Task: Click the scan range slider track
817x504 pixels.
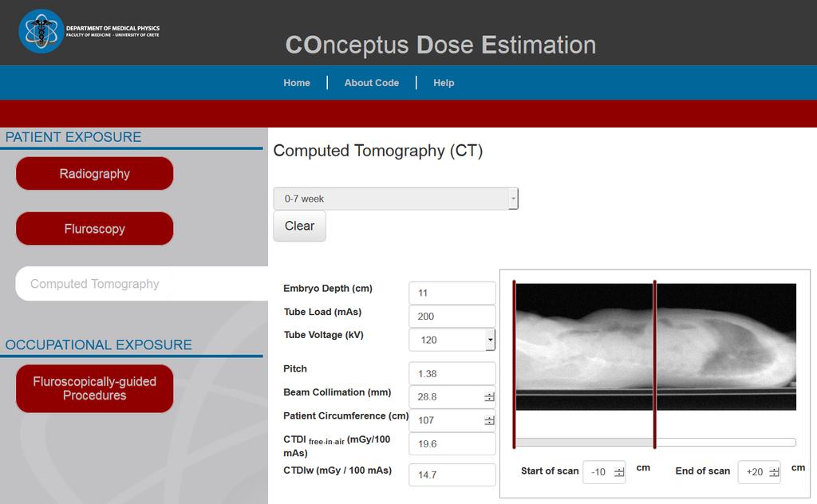Action: (656, 442)
